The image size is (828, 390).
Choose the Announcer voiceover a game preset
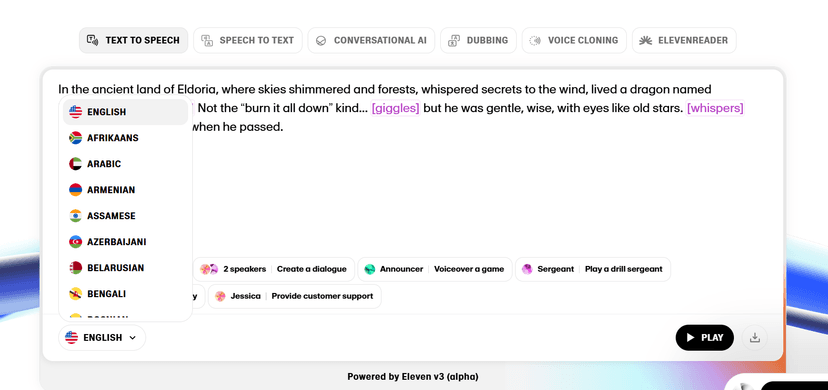coord(435,269)
